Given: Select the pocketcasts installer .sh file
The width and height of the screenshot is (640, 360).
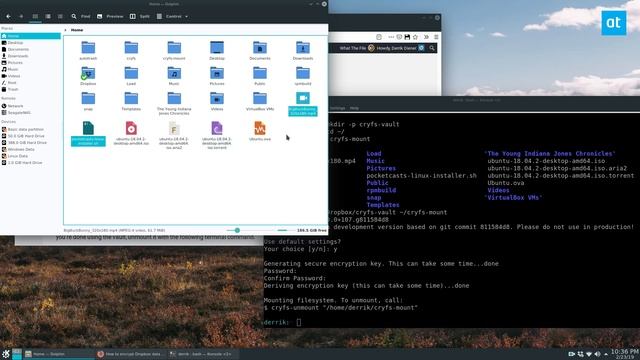Looking at the screenshot, I should [88, 133].
